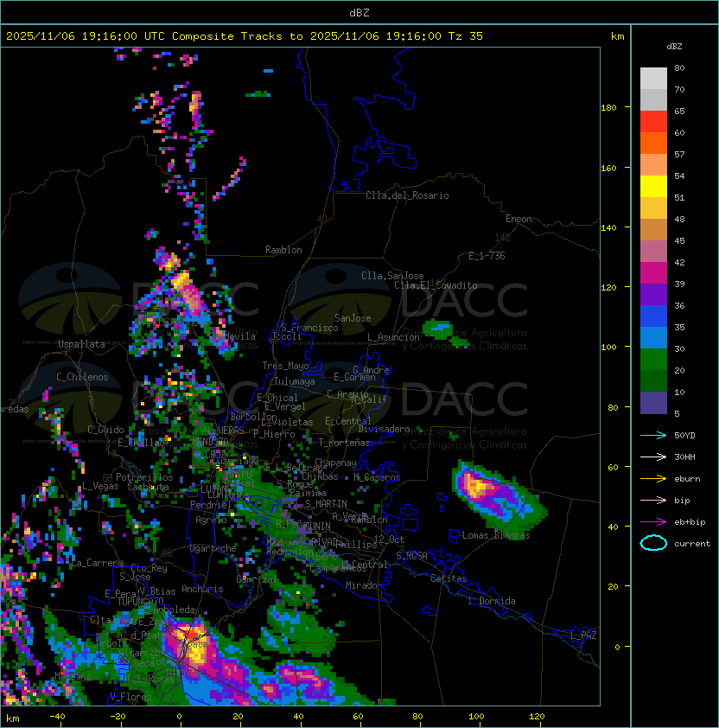Click the 'Ramblon' label near the map center
This screenshot has height=728, width=719.
click(x=283, y=250)
